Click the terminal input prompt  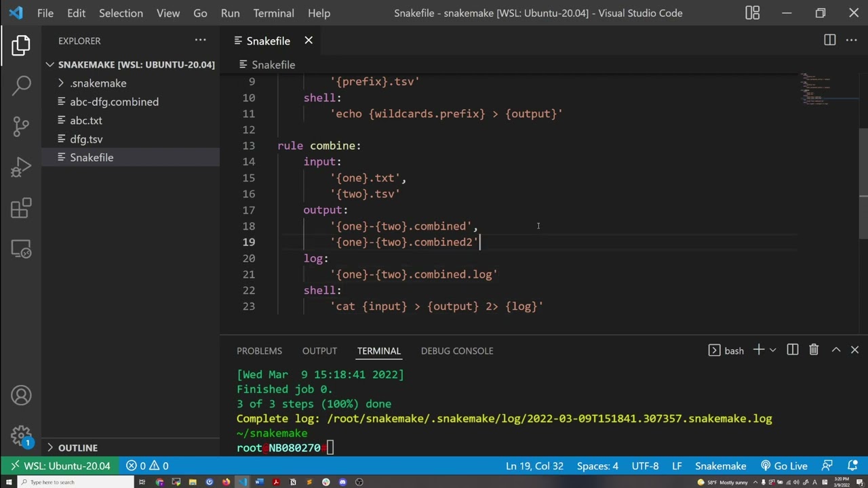pos(330,447)
